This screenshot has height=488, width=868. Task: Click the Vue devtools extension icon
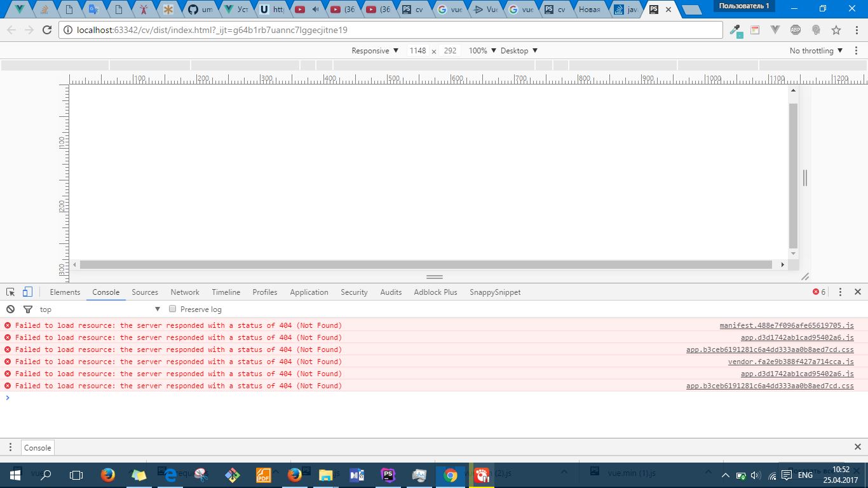click(775, 30)
